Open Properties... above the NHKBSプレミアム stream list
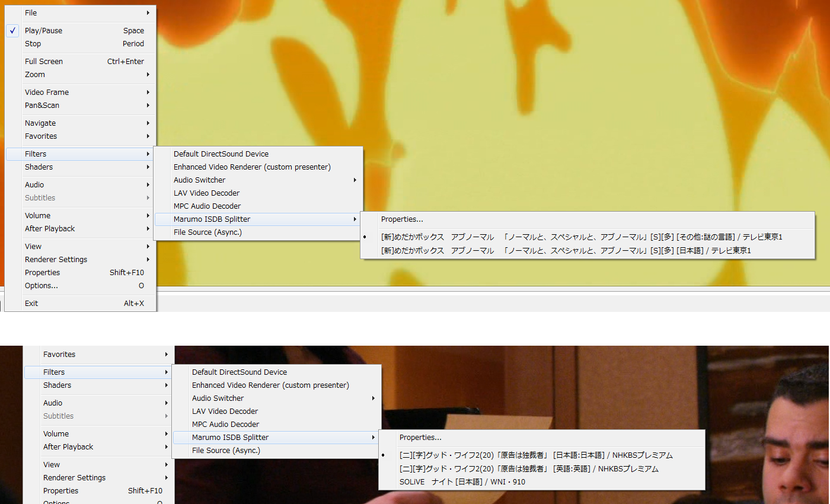The width and height of the screenshot is (830, 504). pyautogui.click(x=420, y=438)
